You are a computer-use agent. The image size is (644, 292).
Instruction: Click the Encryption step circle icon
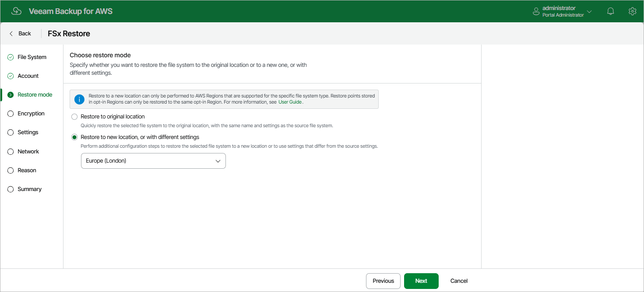coord(11,114)
